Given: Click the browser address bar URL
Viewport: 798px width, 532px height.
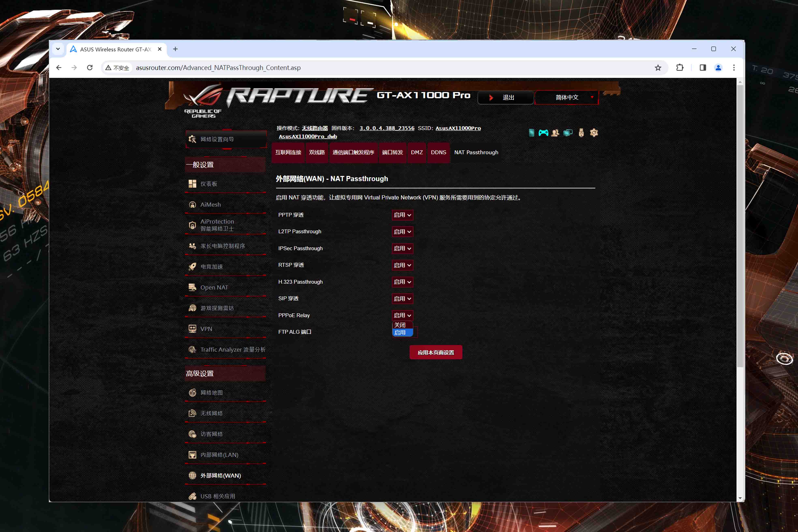Looking at the screenshot, I should tap(218, 68).
